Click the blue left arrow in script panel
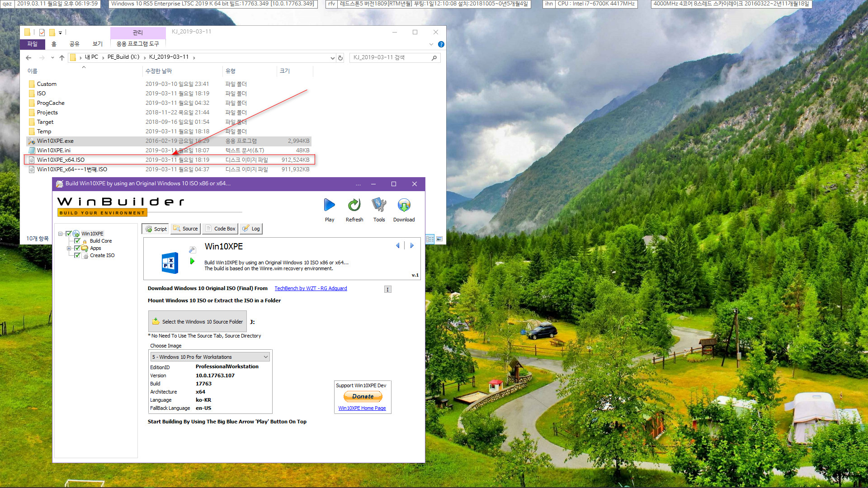This screenshot has height=488, width=868. [x=398, y=245]
